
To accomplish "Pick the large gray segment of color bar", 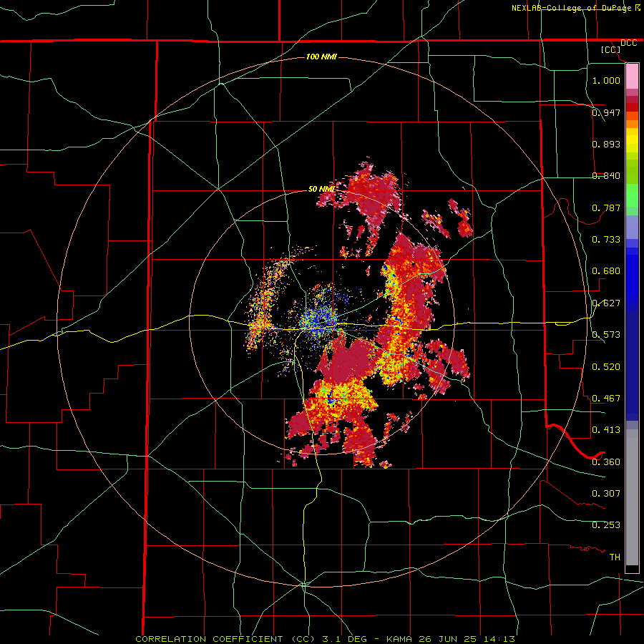I will coord(632,497).
